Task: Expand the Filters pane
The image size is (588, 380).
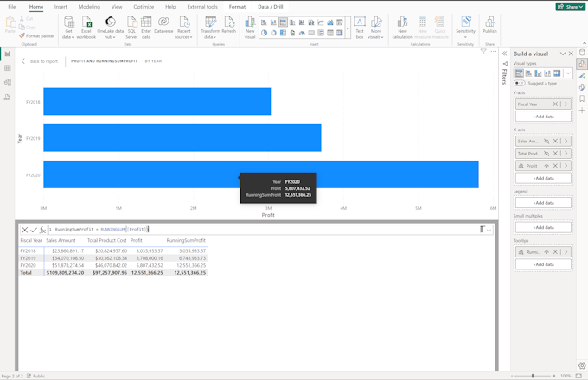Action: [x=505, y=54]
